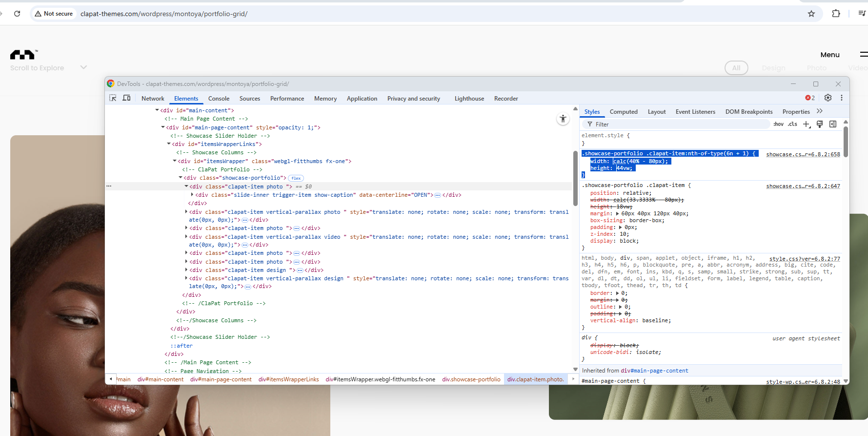Open the Layout pane tab
This screenshot has width=868, height=436.
pyautogui.click(x=657, y=112)
